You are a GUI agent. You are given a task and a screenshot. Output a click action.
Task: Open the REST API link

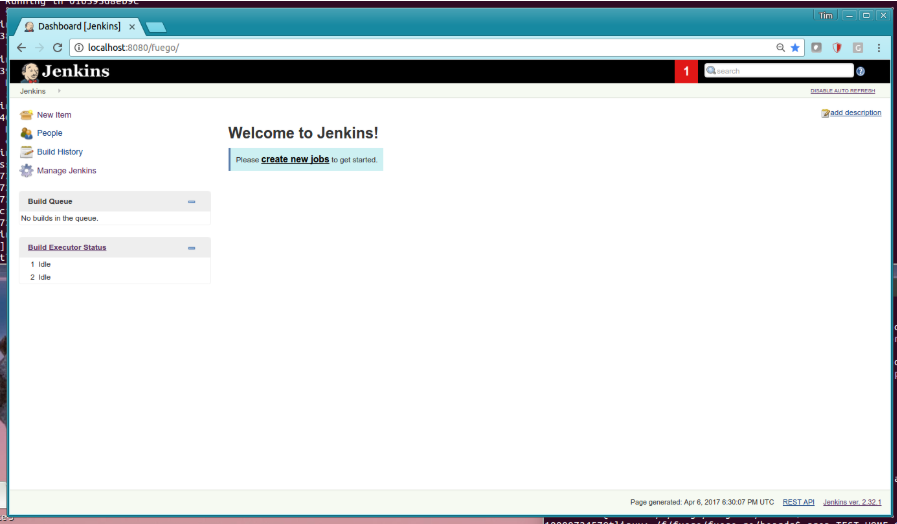tap(799, 502)
